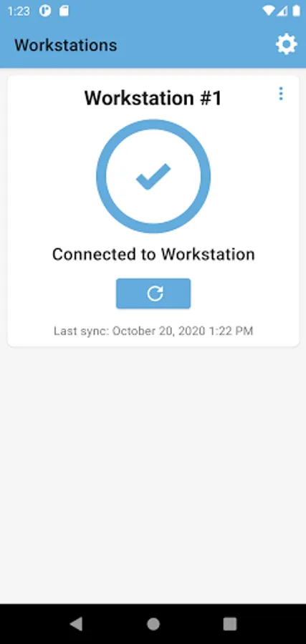This screenshot has width=306, height=644.
Task: Tap the Wi-Fi status bar icon
Action: coord(269,11)
